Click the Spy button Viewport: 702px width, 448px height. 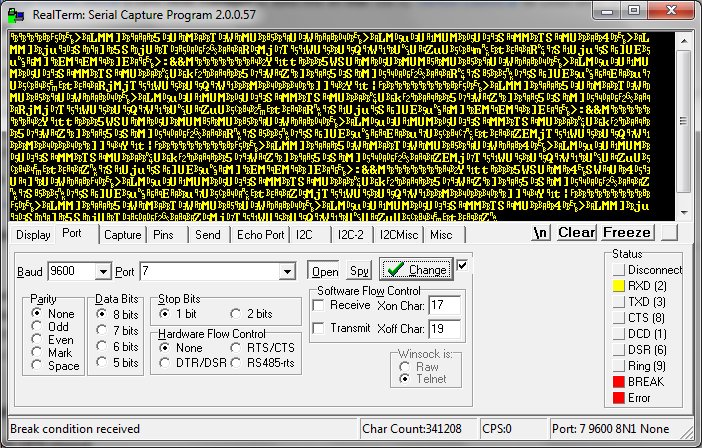359,271
